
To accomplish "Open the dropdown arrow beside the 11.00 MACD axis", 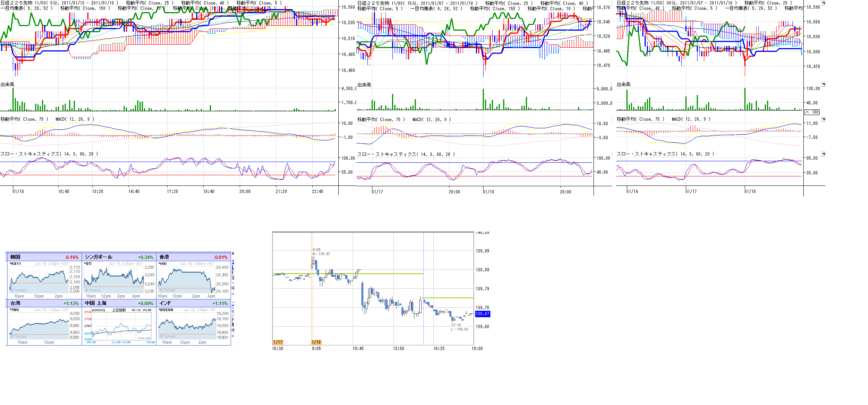I will coord(823,119).
